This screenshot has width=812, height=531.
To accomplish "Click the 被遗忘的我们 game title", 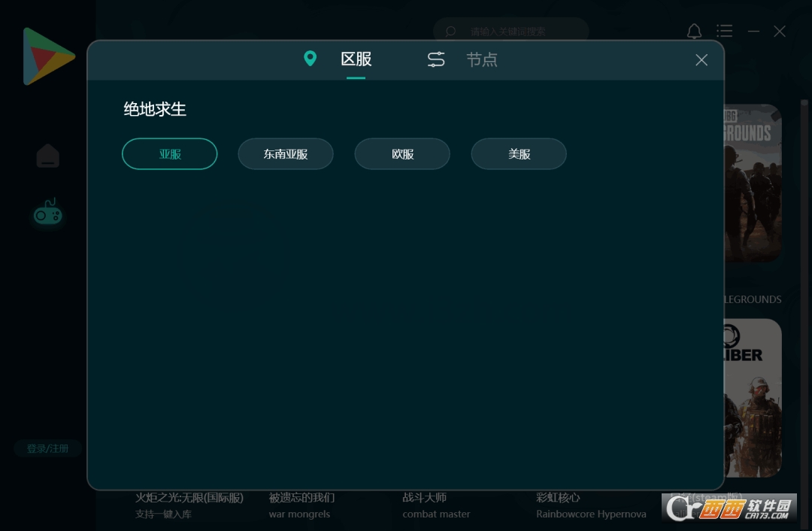I will coord(302,498).
